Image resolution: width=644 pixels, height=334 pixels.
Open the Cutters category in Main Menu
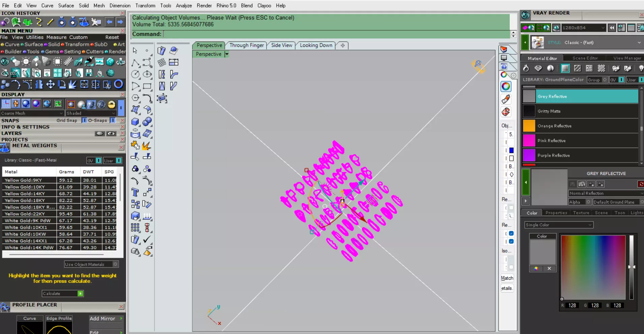[95, 52]
